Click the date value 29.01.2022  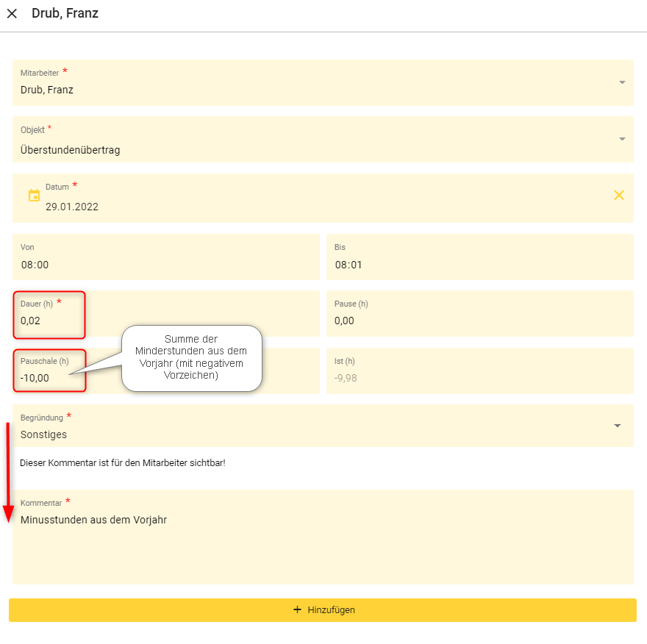tap(72, 207)
